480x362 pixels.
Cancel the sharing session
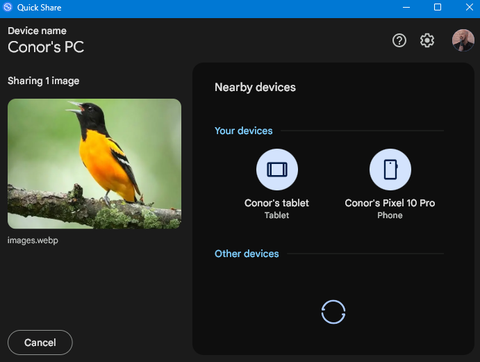click(x=40, y=342)
